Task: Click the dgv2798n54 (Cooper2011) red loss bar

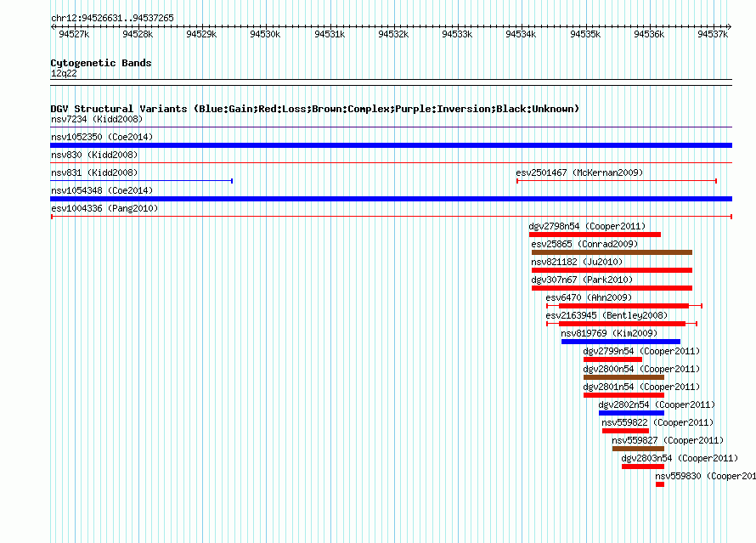Action: pos(595,235)
